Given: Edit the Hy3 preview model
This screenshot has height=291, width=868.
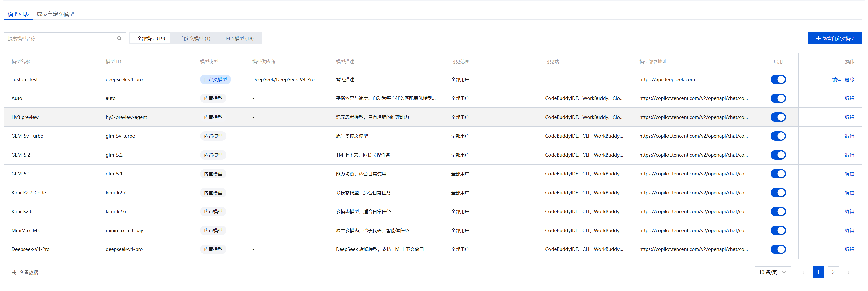Looking at the screenshot, I should [849, 117].
